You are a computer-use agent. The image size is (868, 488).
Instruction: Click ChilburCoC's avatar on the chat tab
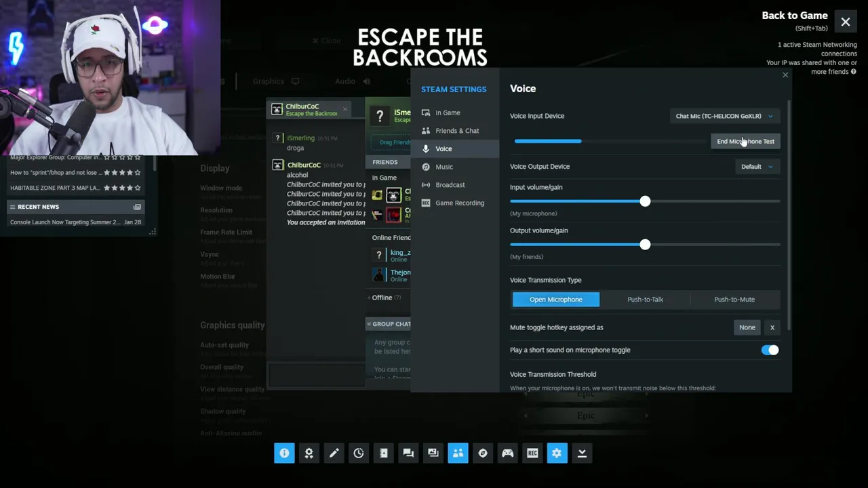pyautogui.click(x=277, y=109)
